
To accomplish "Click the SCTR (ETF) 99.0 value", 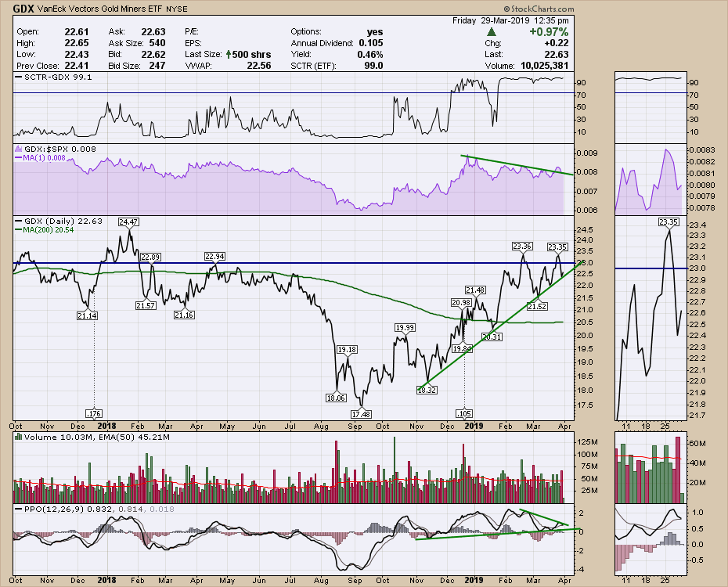I will [373, 66].
